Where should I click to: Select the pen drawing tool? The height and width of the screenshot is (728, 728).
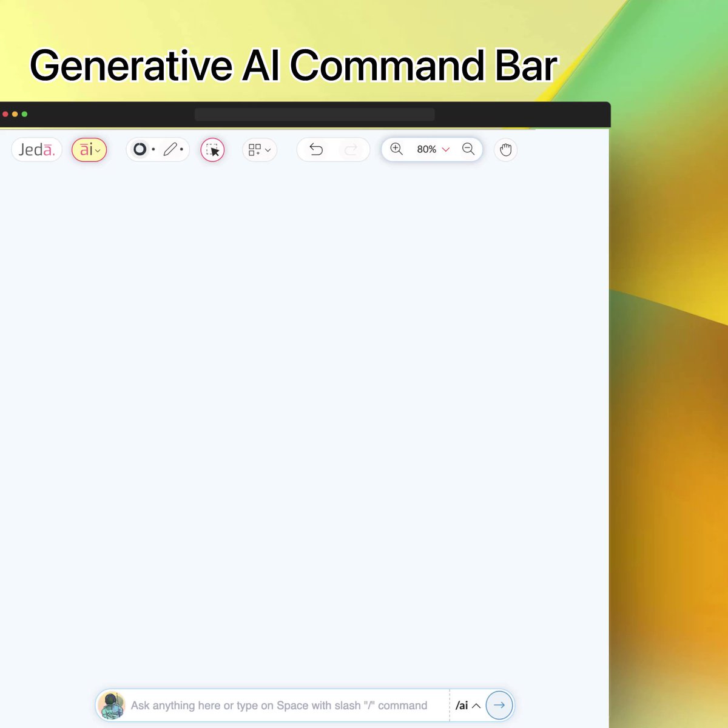[170, 149]
